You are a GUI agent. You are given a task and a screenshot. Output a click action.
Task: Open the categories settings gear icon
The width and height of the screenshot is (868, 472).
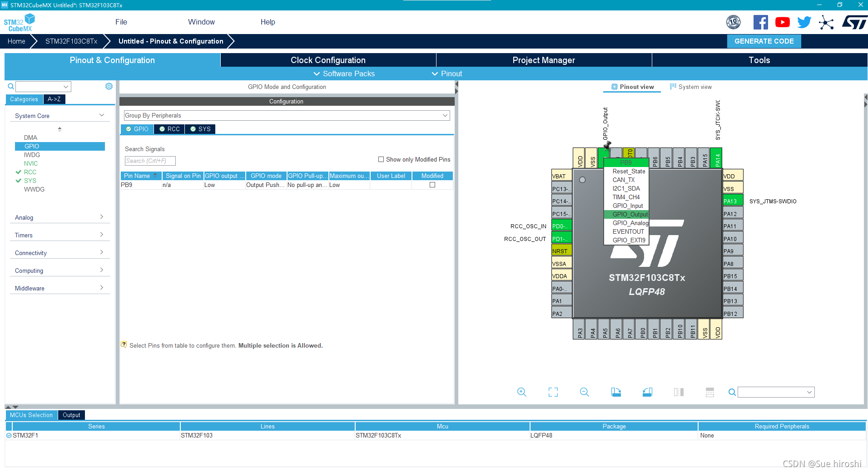click(109, 86)
